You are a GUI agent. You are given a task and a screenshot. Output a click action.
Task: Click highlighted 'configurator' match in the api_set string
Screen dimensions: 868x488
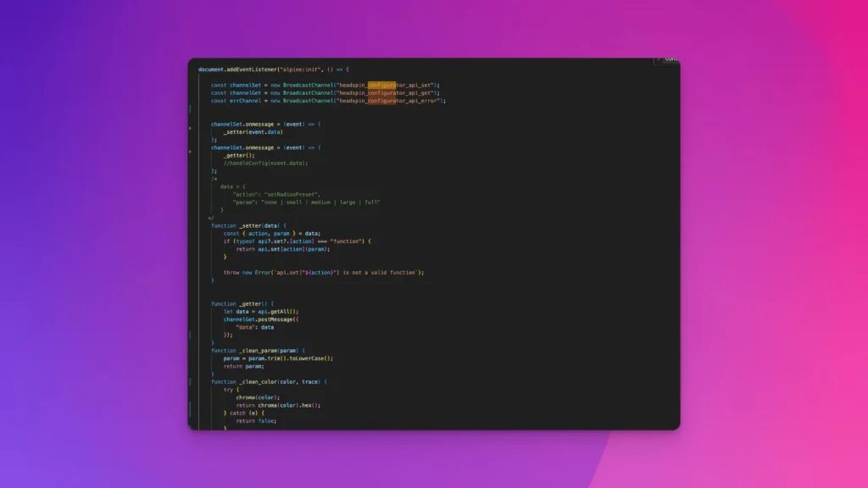381,85
